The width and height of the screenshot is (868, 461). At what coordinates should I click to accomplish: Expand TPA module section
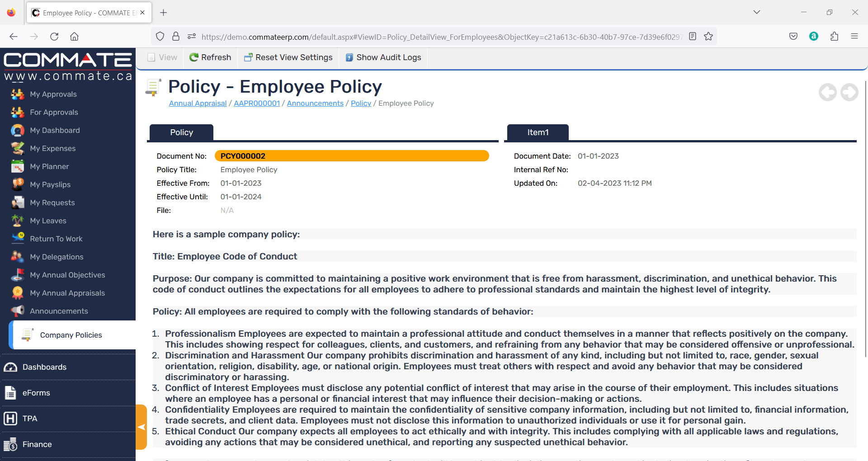click(x=68, y=419)
